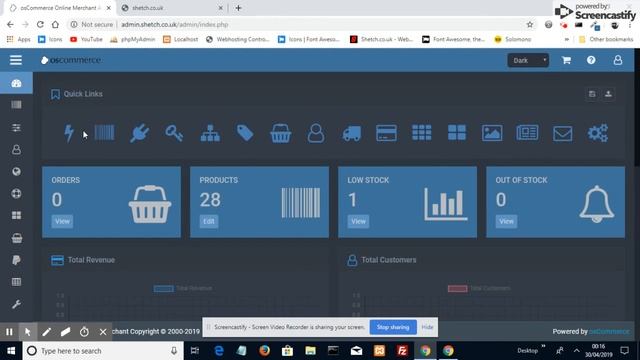
Task: Pause the Screencastify recording
Action: tap(9, 332)
